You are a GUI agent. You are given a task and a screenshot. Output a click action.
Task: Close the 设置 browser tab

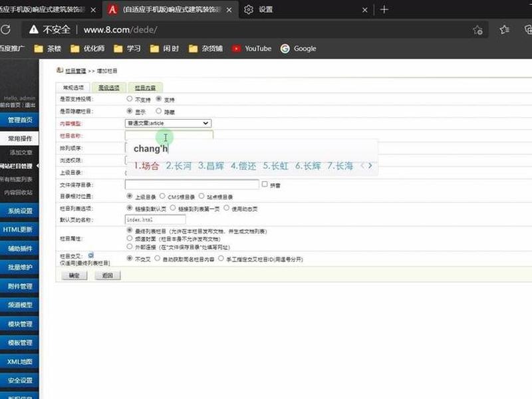364,10
